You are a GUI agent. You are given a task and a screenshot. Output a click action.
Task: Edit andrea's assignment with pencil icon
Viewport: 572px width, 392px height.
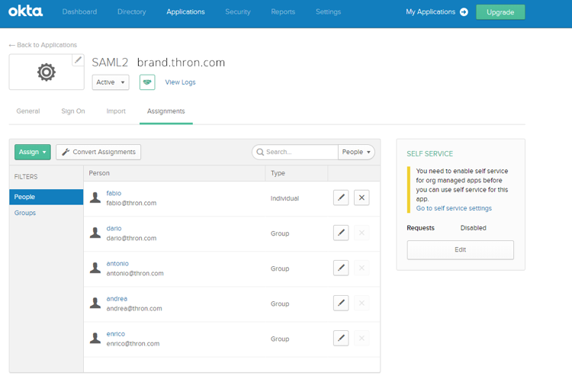click(341, 303)
